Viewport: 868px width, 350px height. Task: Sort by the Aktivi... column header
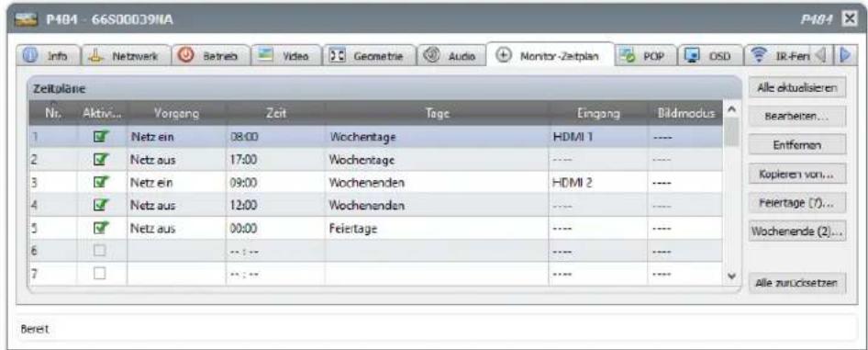coord(102,114)
